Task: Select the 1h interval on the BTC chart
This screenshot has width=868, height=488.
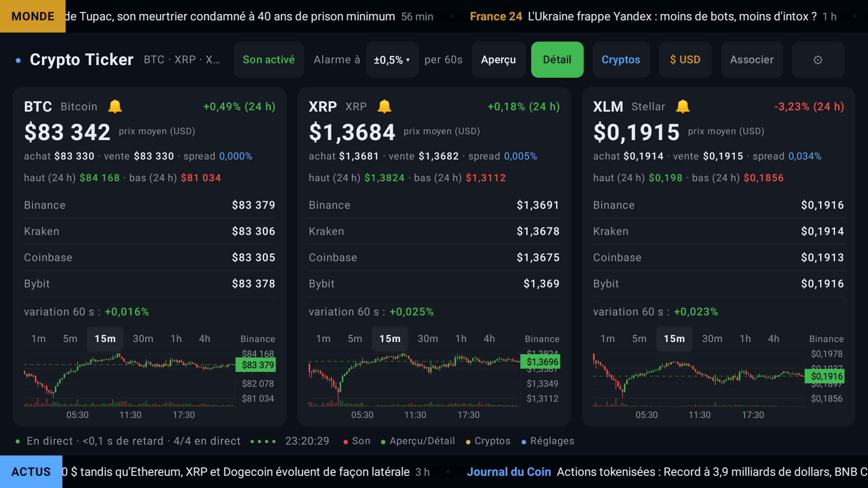Action: tap(176, 339)
